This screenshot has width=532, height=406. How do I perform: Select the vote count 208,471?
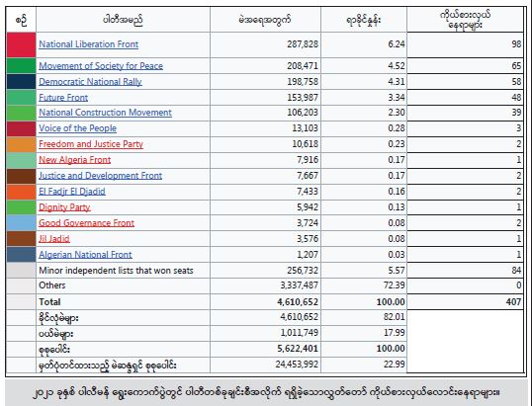point(303,66)
